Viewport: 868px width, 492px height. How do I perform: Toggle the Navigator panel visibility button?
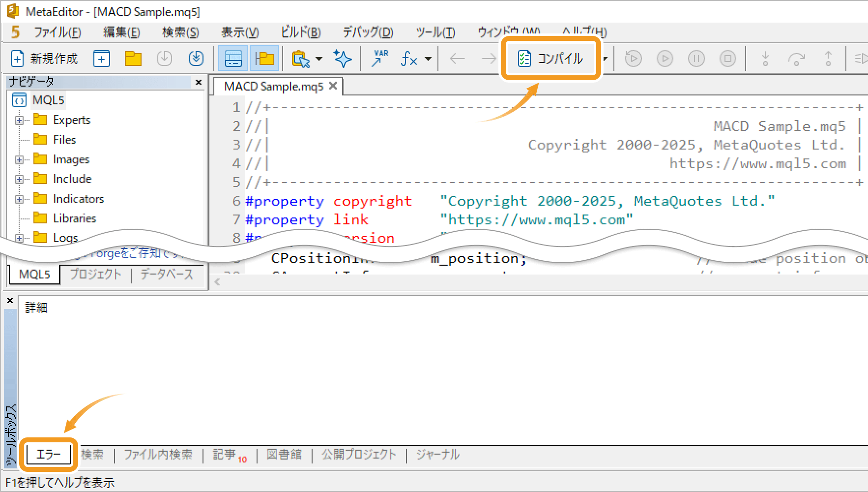pyautogui.click(x=264, y=59)
